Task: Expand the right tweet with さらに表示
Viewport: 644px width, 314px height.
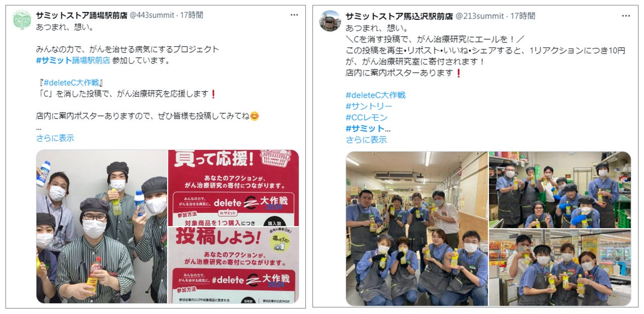Action: pos(366,140)
